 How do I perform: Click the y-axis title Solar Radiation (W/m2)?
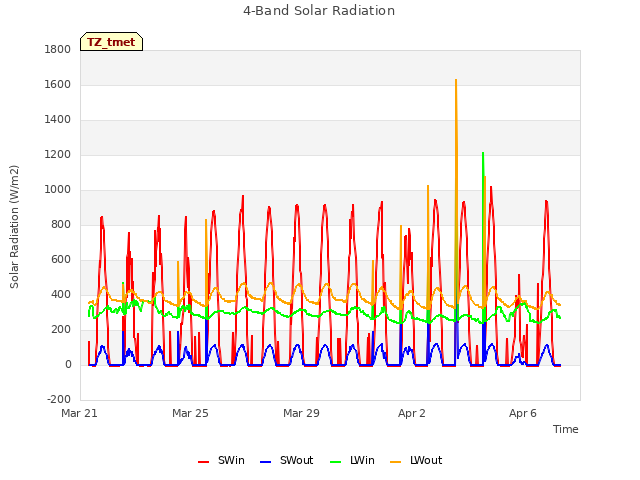pos(14,227)
